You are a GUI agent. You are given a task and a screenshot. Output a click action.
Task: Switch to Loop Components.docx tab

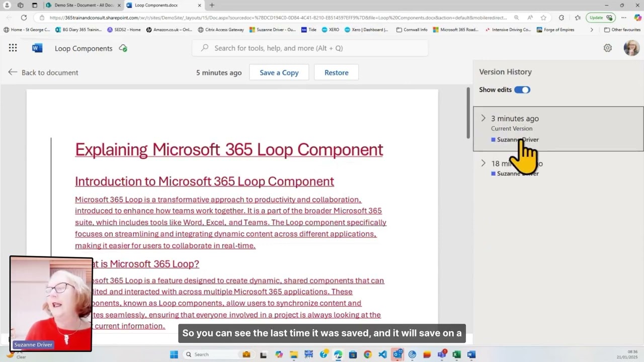164,5
